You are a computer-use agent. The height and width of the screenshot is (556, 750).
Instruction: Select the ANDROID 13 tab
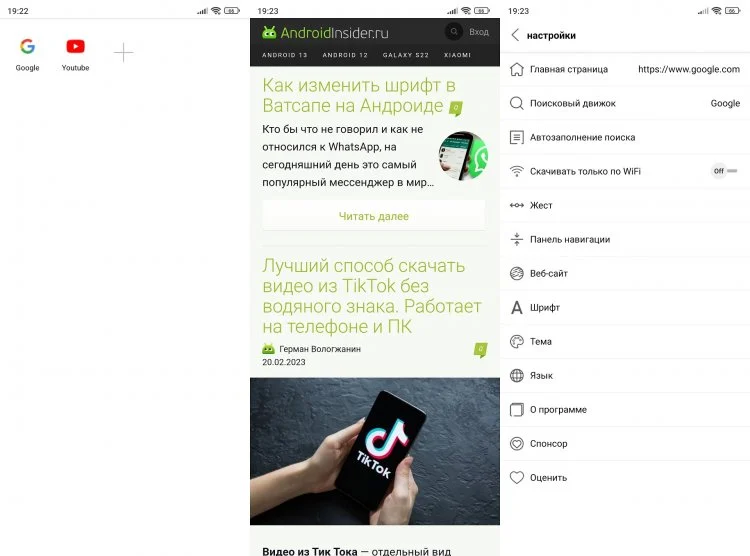coord(285,55)
